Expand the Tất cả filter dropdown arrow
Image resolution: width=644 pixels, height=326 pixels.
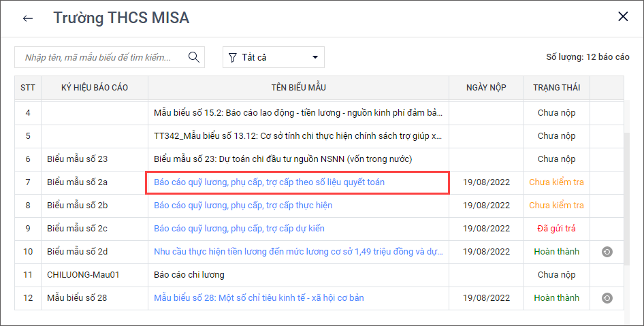click(315, 58)
